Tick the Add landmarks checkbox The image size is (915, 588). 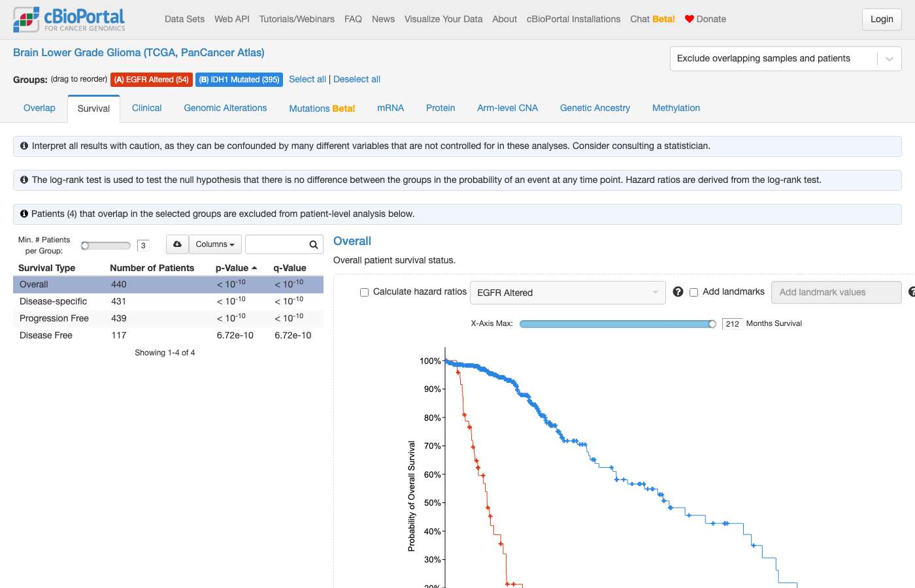[693, 293]
